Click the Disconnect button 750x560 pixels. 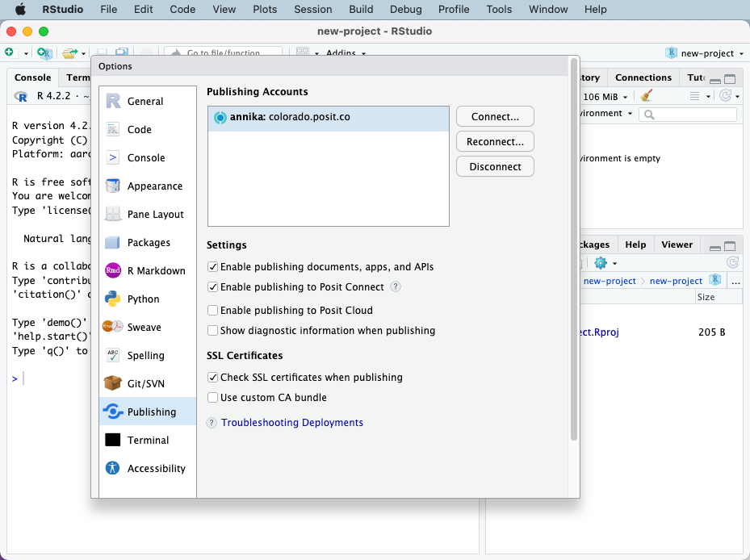pos(495,166)
